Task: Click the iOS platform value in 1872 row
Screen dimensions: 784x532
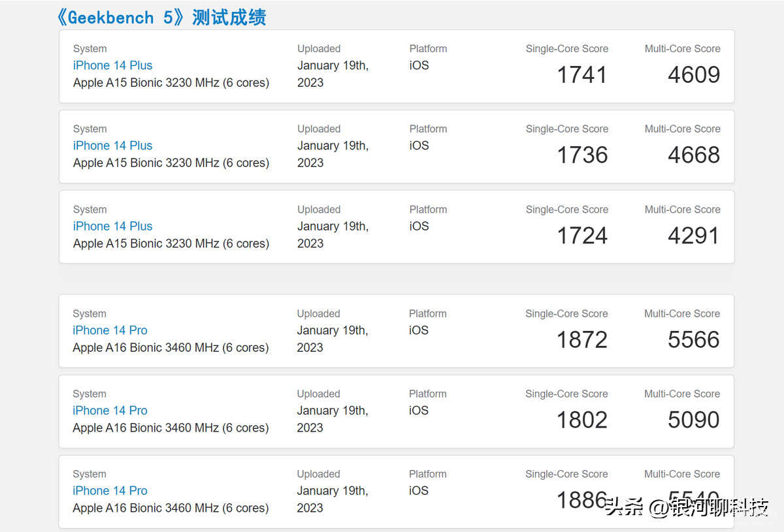Action: click(x=419, y=330)
